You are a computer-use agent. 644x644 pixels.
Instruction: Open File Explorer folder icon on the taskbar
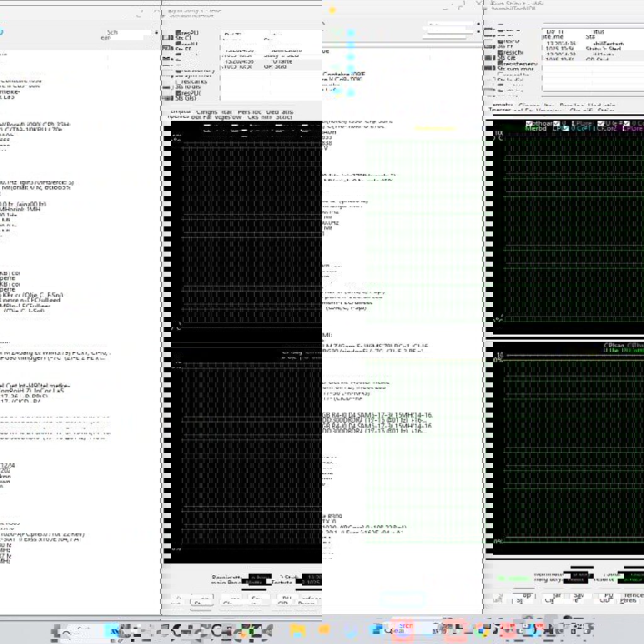click(x=297, y=630)
